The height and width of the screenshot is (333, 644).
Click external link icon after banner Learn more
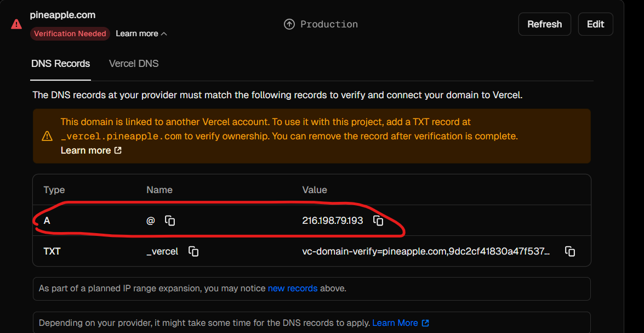[118, 150]
